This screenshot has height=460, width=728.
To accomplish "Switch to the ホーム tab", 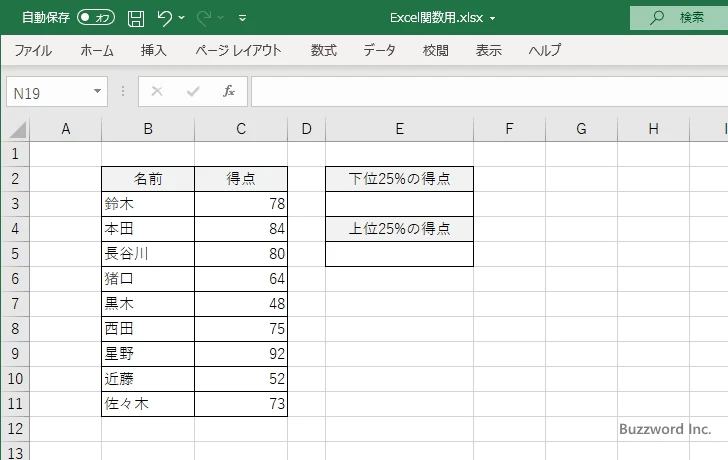I will click(x=97, y=50).
